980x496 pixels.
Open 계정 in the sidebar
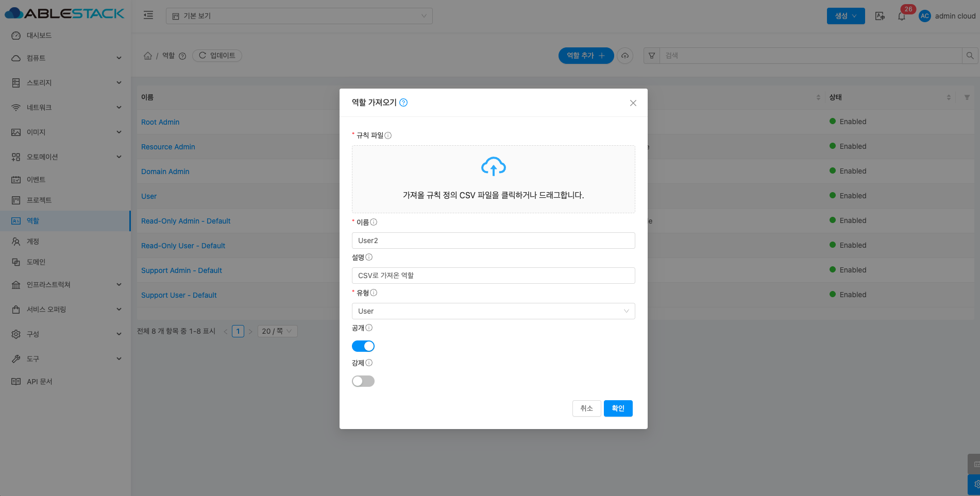click(x=65, y=242)
